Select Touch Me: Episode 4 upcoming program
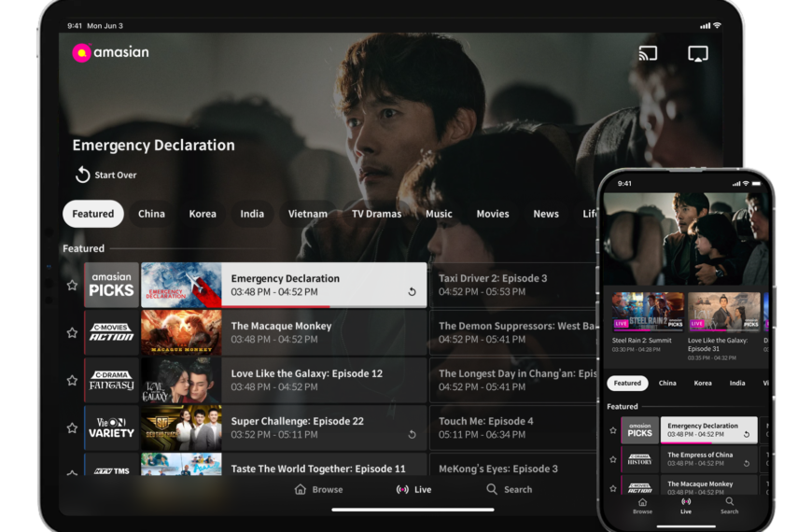The image size is (812, 532). click(512, 427)
